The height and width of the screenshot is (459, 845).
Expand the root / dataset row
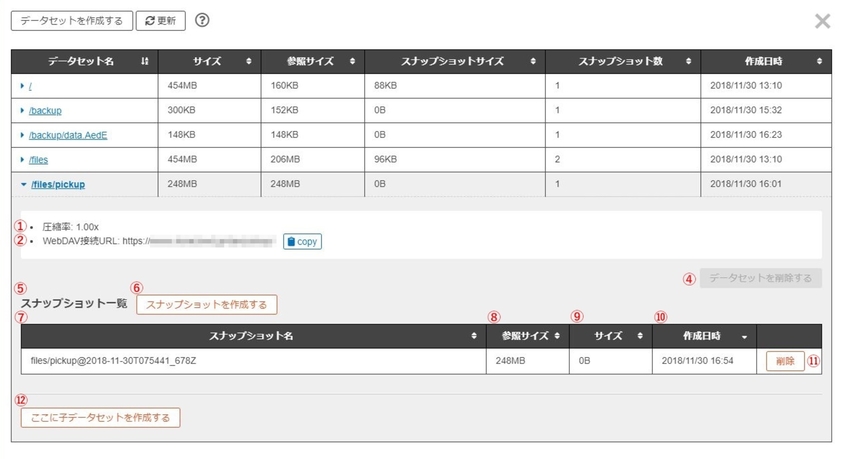(22, 86)
